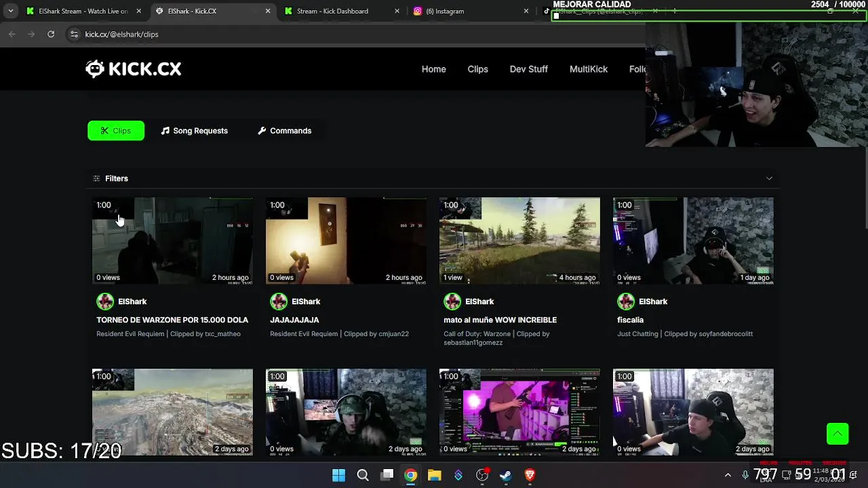868x488 pixels.
Task: Play the mato al muñe WOW clip thumbnail
Action: pos(519,241)
